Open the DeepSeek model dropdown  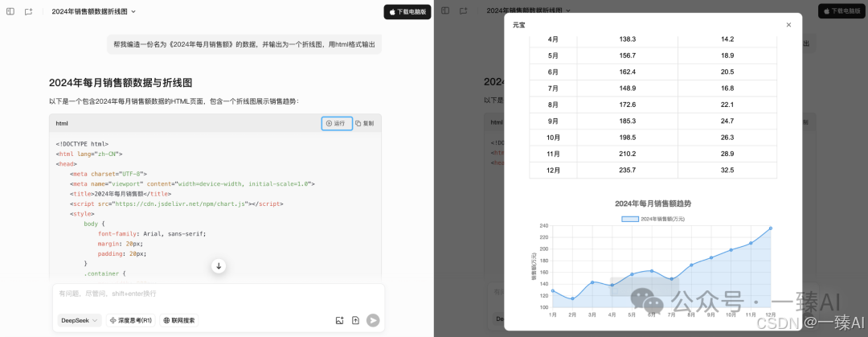pyautogui.click(x=80, y=320)
